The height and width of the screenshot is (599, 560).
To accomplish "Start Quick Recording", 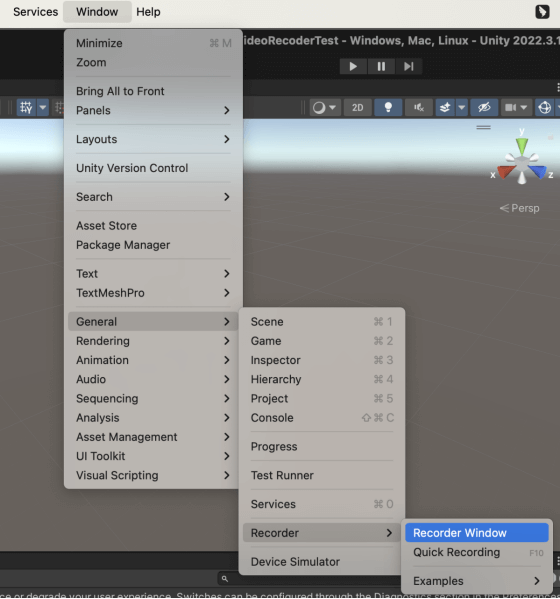I will (x=477, y=552).
